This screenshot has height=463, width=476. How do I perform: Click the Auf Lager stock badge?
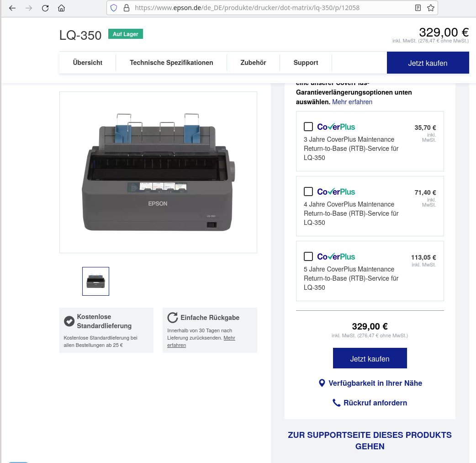(x=125, y=34)
